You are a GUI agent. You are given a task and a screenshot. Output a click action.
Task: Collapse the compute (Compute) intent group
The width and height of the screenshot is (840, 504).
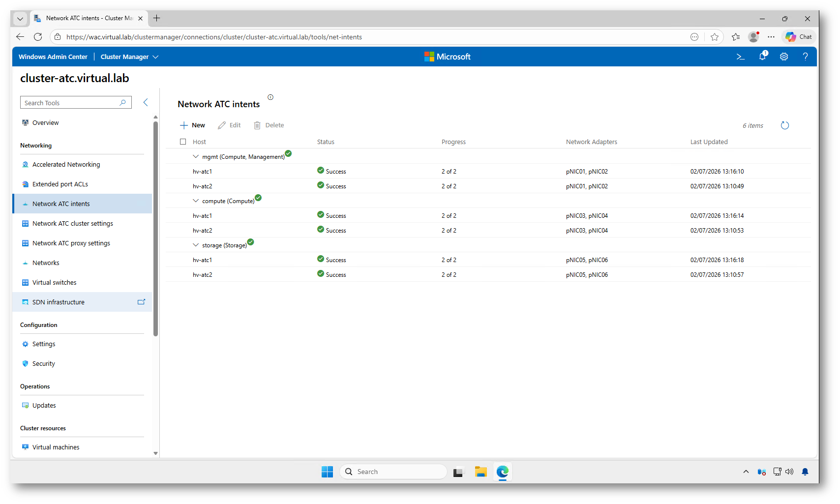pos(196,201)
